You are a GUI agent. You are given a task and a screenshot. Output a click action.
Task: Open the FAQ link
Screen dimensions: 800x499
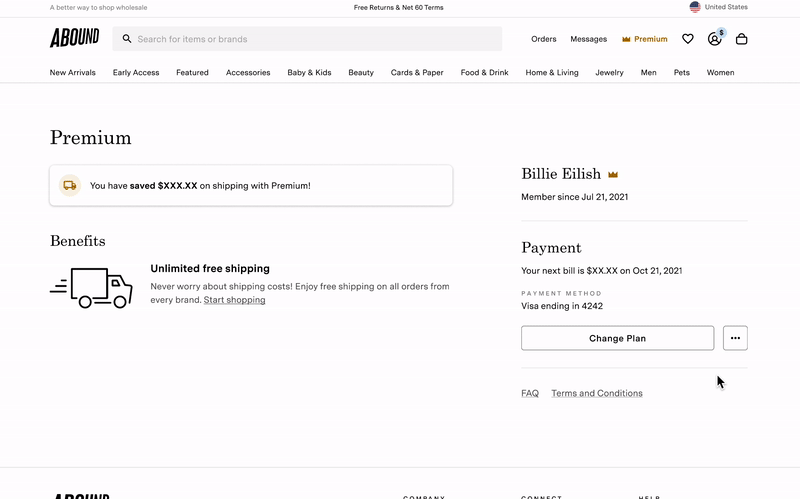530,393
